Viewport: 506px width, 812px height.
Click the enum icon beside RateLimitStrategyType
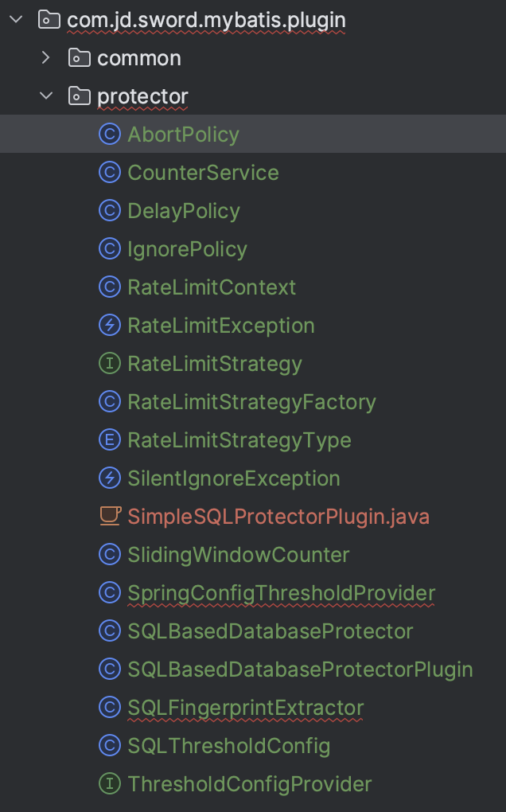tap(109, 440)
